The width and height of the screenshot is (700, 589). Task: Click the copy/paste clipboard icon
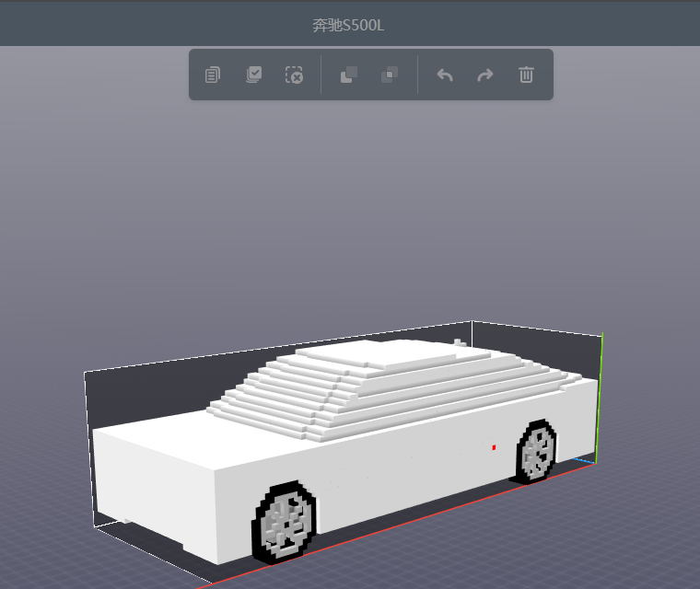pos(213,75)
